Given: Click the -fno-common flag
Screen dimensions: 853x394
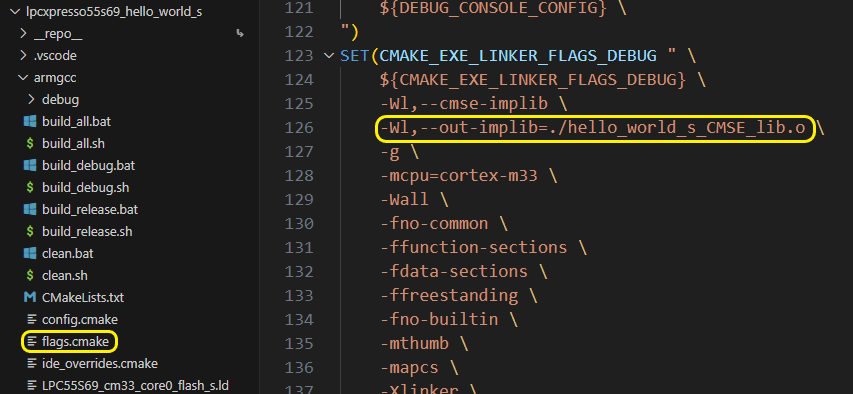Looking at the screenshot, I should (434, 224).
